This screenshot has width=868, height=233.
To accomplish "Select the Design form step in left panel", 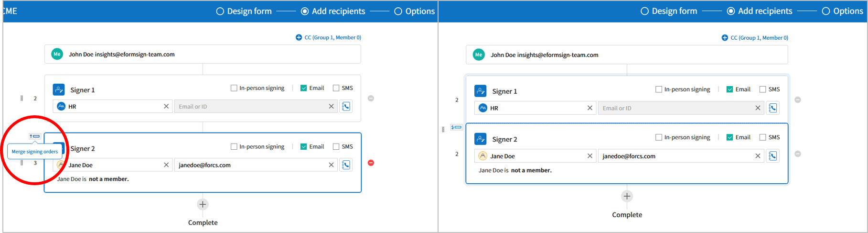I will (244, 11).
